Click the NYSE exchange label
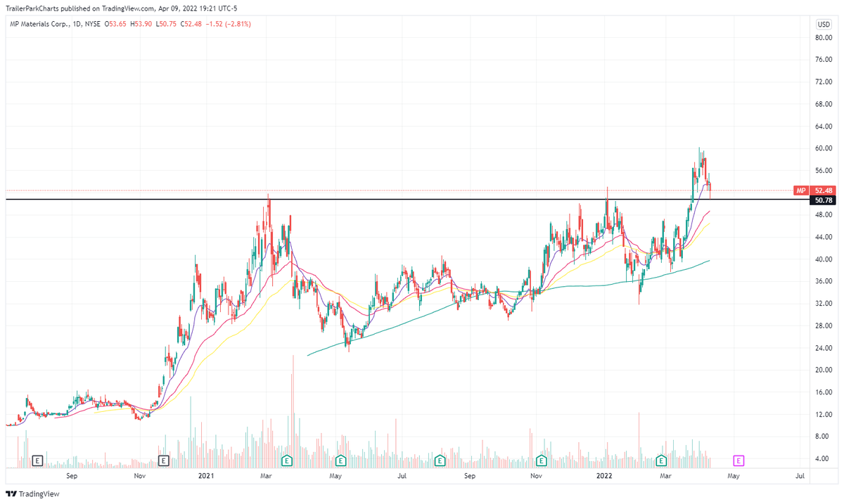The image size is (844, 504). 94,24
